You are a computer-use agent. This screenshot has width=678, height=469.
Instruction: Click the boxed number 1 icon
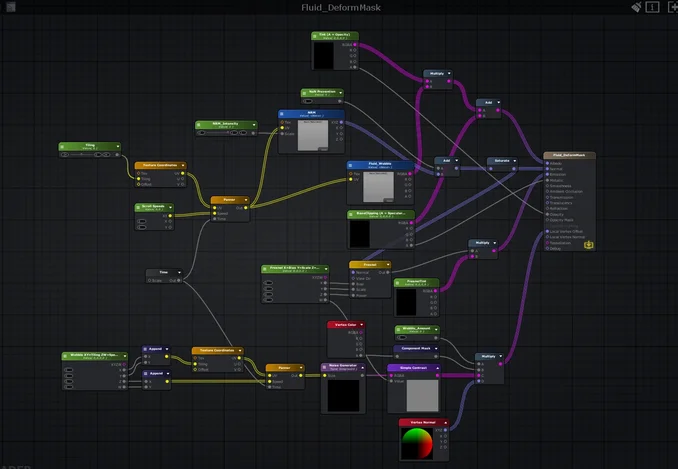pyautogui.click(x=653, y=7)
